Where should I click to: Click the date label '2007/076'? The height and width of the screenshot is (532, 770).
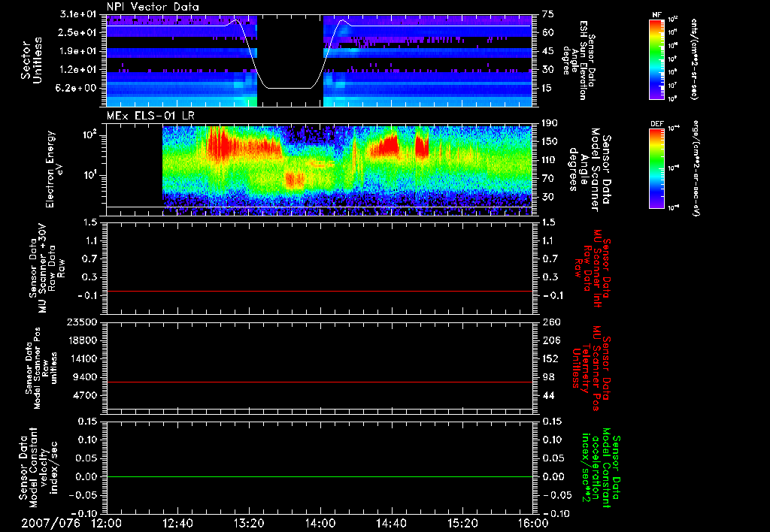point(50,523)
